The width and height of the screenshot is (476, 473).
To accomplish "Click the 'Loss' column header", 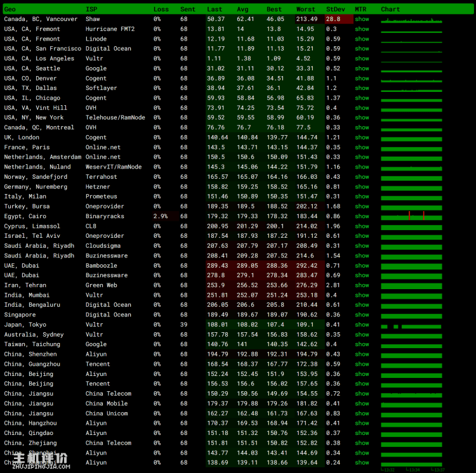I will click(x=161, y=10).
